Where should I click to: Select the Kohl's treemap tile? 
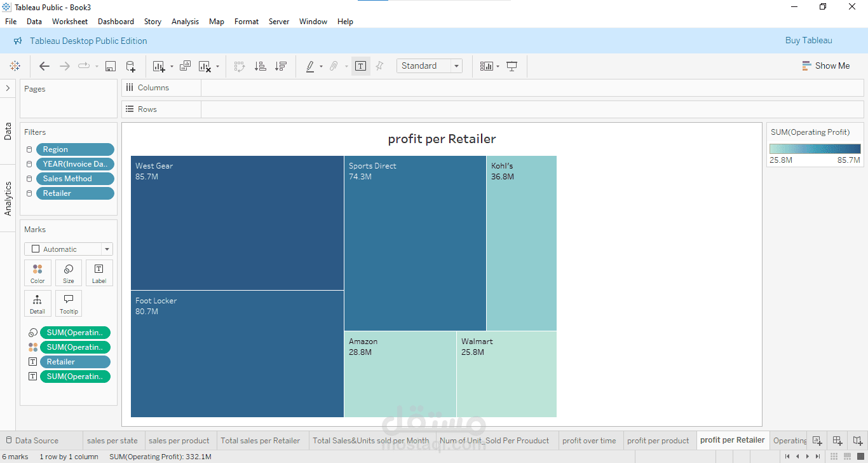coord(522,243)
